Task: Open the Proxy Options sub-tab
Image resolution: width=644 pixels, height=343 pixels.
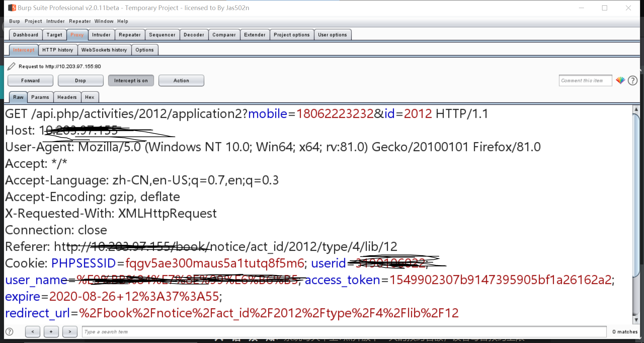Action: tap(145, 50)
